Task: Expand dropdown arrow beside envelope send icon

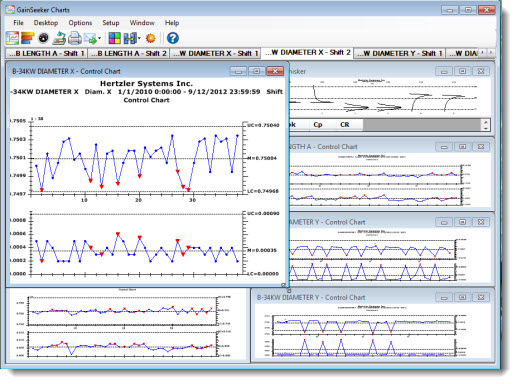Action: pos(99,39)
